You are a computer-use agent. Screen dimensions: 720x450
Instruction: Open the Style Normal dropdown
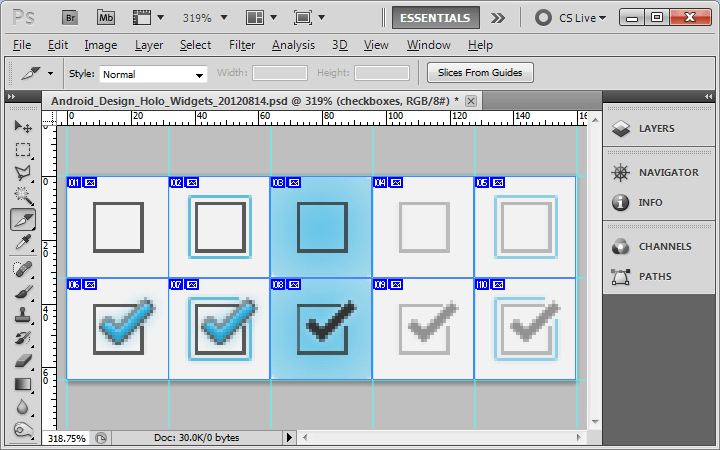153,74
